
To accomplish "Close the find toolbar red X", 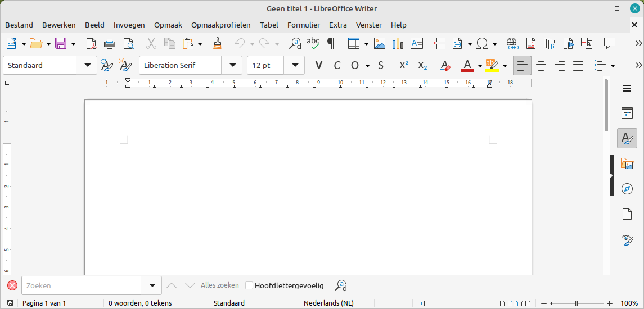I will (x=13, y=285).
